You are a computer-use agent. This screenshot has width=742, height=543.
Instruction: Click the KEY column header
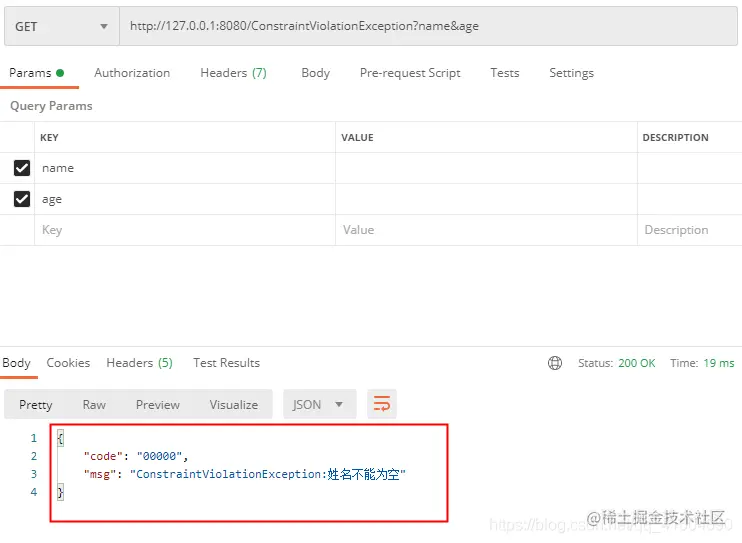click(x=49, y=138)
